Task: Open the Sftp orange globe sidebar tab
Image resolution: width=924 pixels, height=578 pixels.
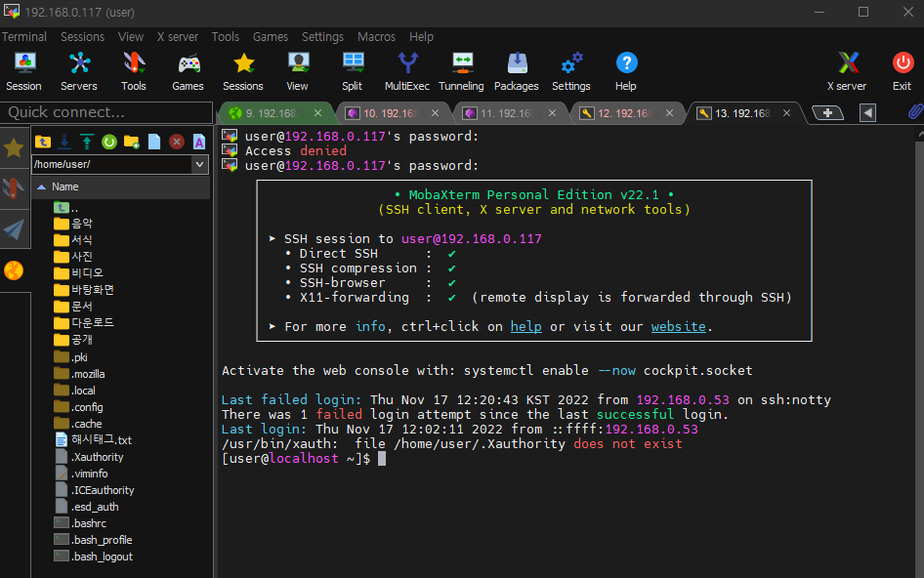Action: [14, 270]
